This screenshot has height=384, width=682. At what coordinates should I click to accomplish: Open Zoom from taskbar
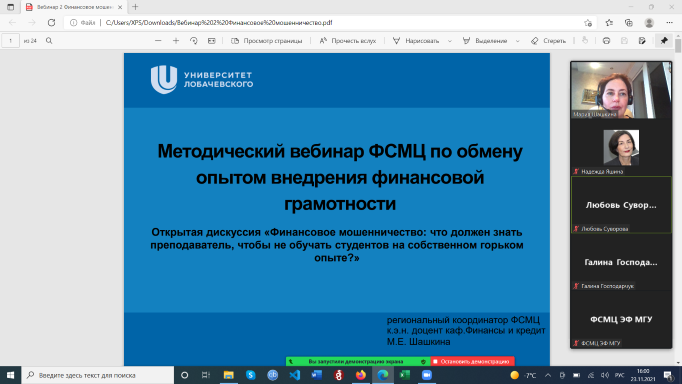[x=427, y=375]
